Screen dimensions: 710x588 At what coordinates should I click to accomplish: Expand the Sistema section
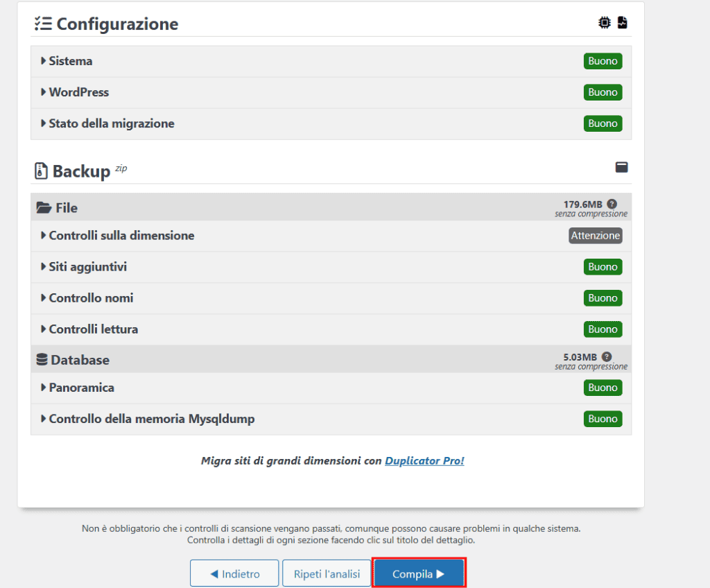click(71, 60)
